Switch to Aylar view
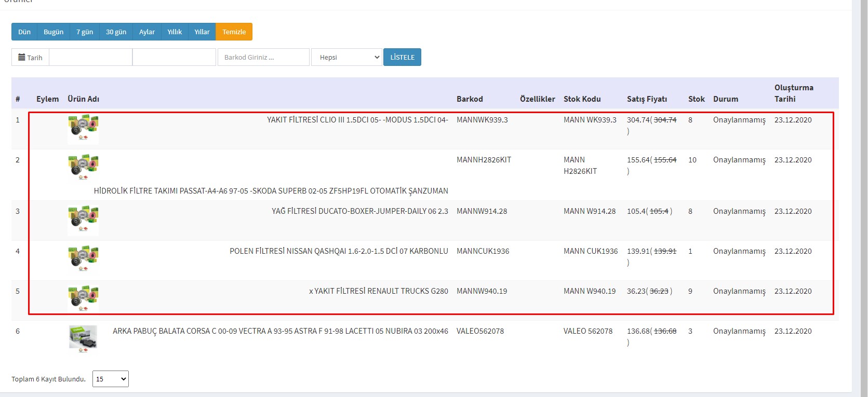The width and height of the screenshot is (868, 397). pos(147,32)
